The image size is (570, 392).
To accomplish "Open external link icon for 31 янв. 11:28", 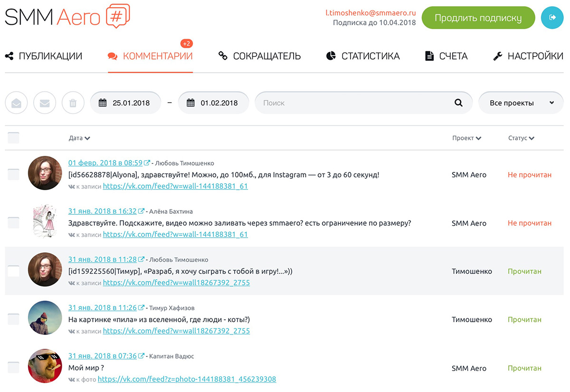I will (142, 260).
